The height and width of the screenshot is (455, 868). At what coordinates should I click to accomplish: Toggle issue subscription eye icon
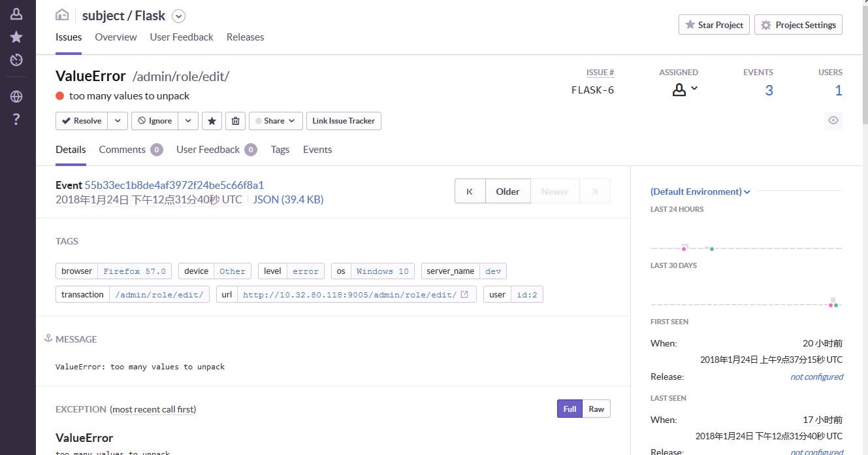pyautogui.click(x=833, y=120)
